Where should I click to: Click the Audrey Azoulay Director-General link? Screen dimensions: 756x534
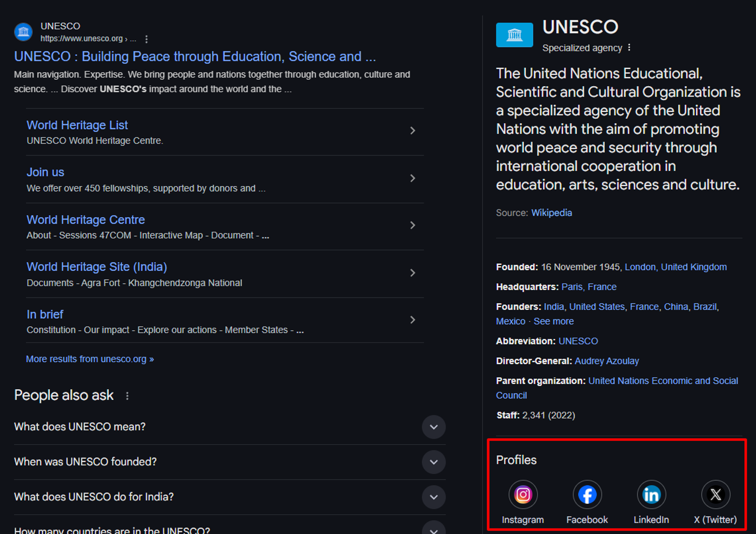[x=607, y=361]
